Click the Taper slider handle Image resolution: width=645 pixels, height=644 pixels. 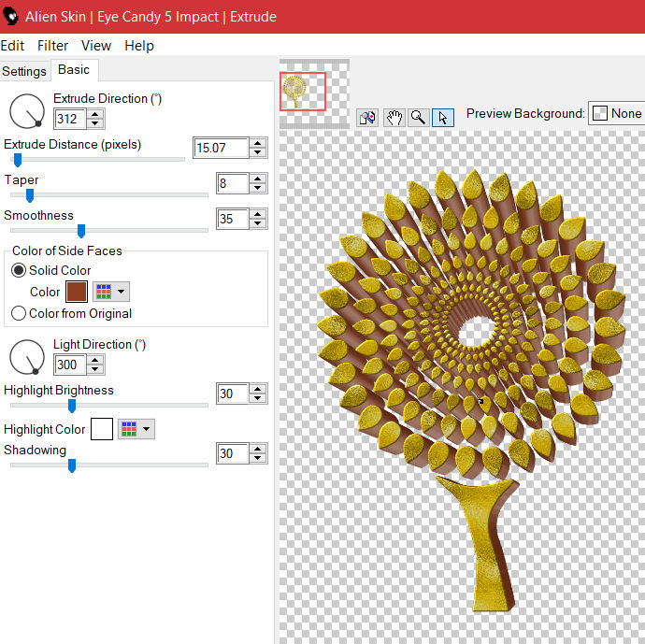(30, 195)
